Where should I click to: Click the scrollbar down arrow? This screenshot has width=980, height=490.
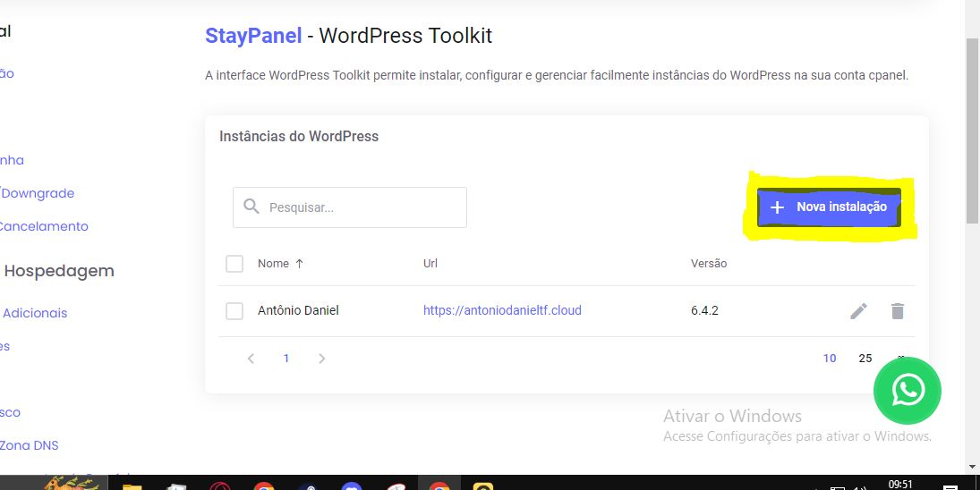[973, 466]
